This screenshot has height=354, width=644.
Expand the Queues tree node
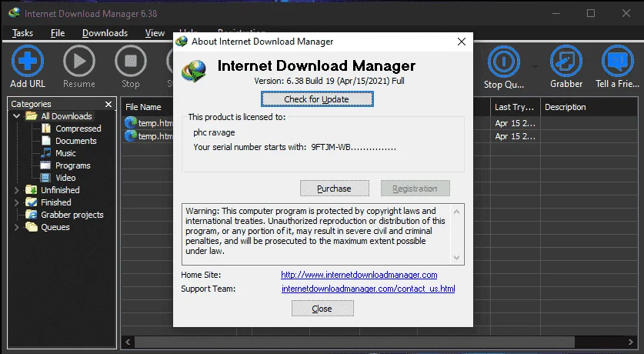click(17, 227)
